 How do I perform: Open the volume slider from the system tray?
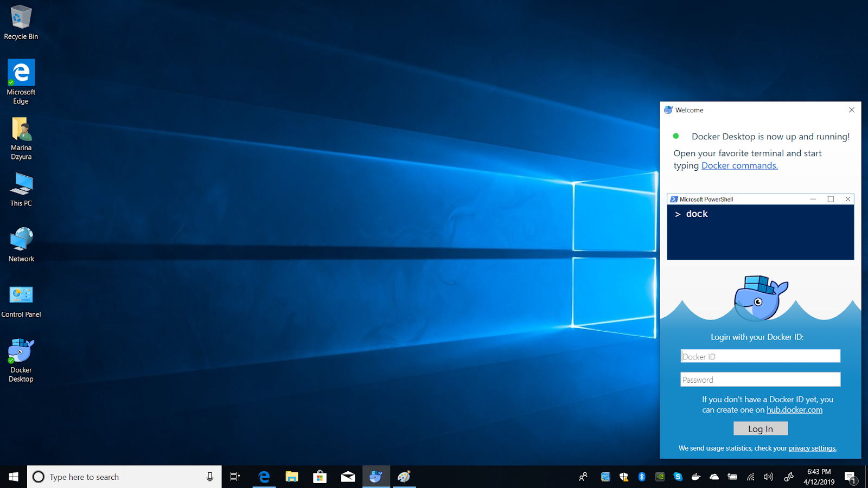coord(769,477)
